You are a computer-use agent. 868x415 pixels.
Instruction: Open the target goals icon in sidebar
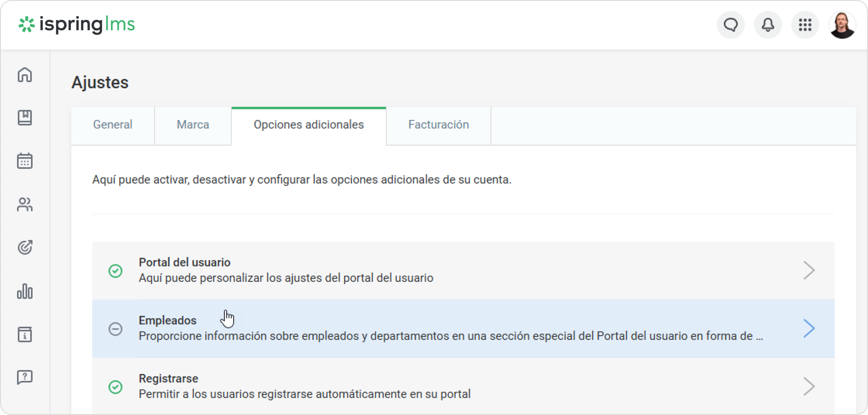25,247
